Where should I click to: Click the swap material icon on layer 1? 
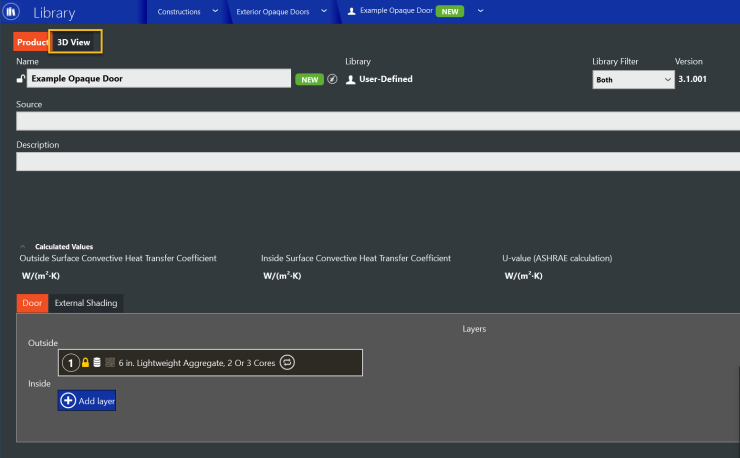287,363
